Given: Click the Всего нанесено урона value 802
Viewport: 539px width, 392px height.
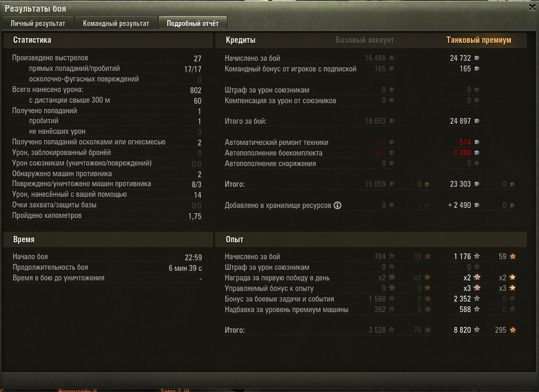Looking at the screenshot, I should click(x=196, y=90).
